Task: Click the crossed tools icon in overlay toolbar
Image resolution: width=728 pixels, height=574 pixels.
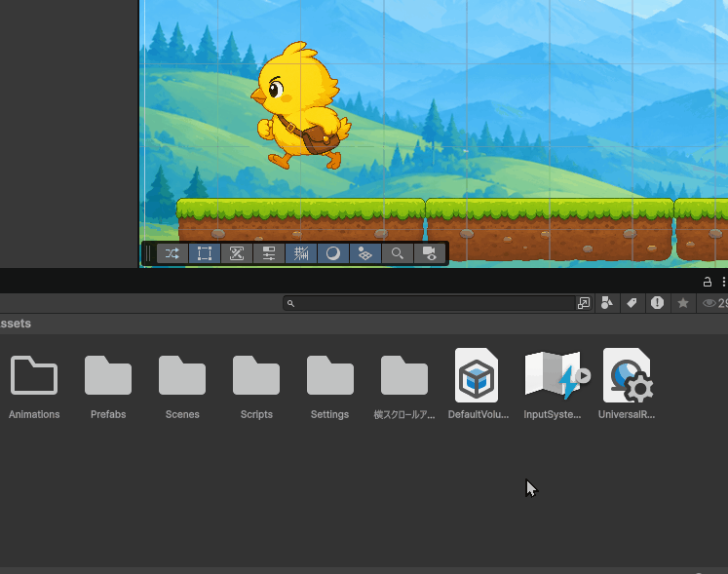Action: pyautogui.click(x=237, y=253)
